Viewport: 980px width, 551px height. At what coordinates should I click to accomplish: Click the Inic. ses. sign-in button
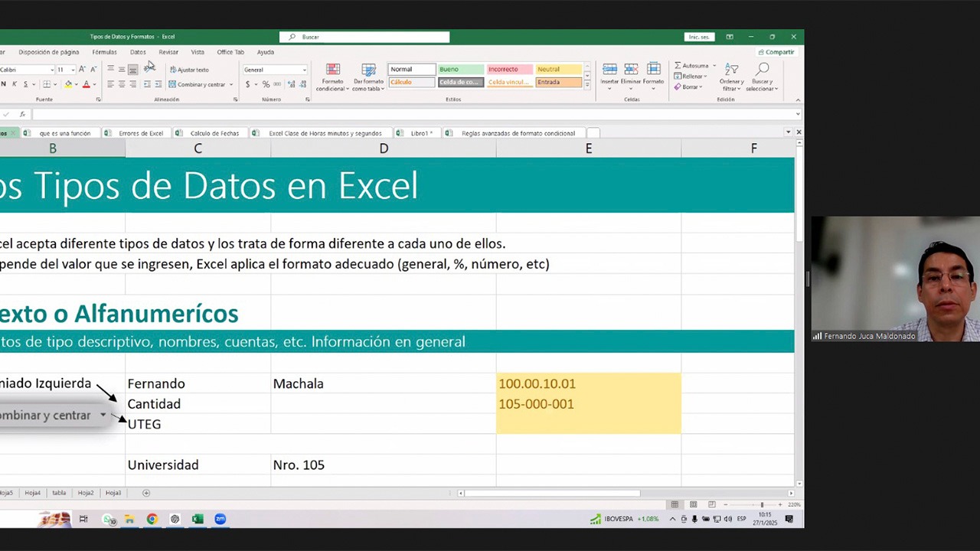(x=699, y=37)
